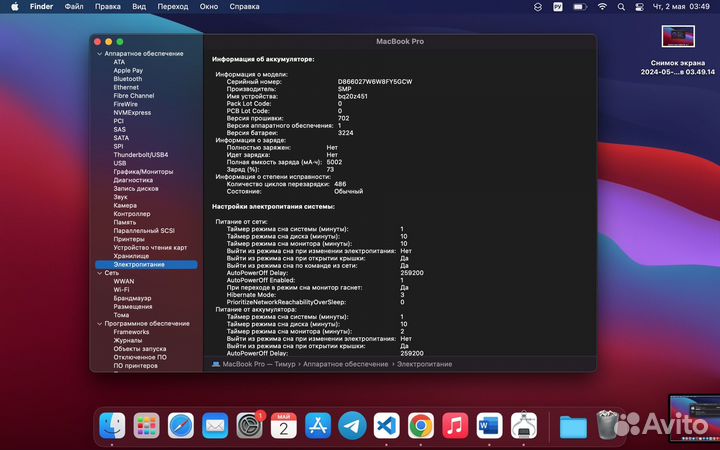Screen dimensions: 720x450
Task: Check battery status in menu bar
Action: tap(580, 7)
